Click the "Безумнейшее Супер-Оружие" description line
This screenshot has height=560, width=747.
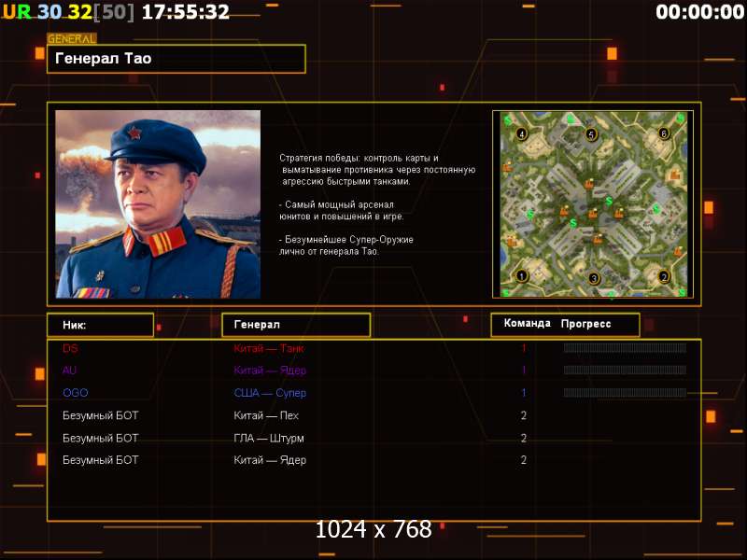[x=345, y=245]
